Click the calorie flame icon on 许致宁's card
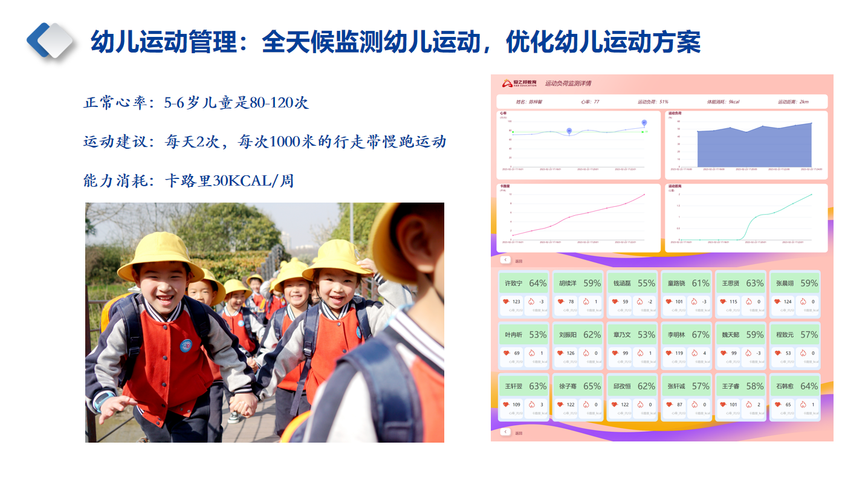This screenshot has height=488, width=868. [532, 301]
